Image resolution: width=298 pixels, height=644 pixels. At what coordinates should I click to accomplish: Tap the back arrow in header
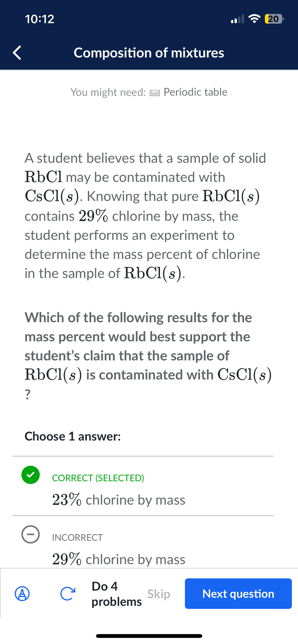(17, 53)
